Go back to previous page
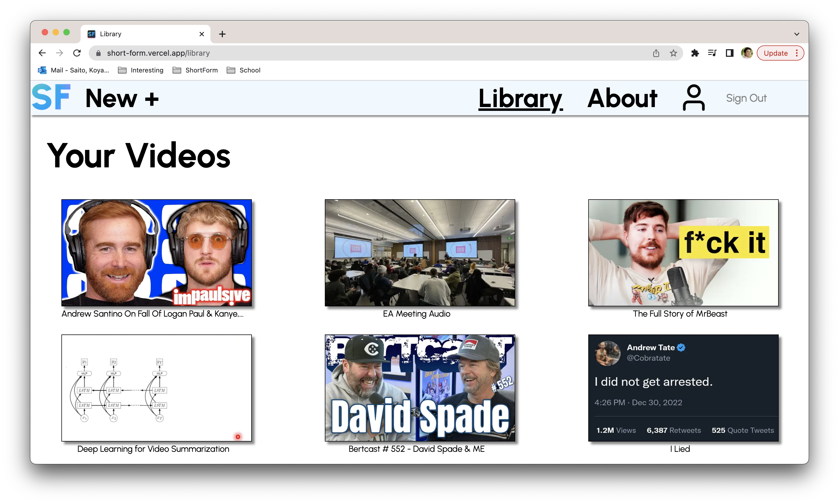The width and height of the screenshot is (839, 504). [42, 53]
